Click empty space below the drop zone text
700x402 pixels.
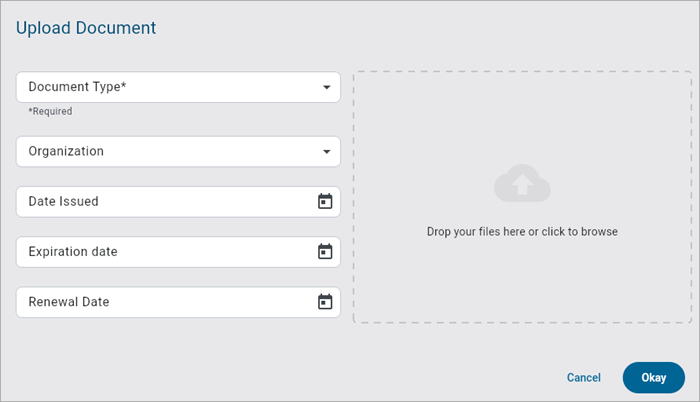coord(522,285)
